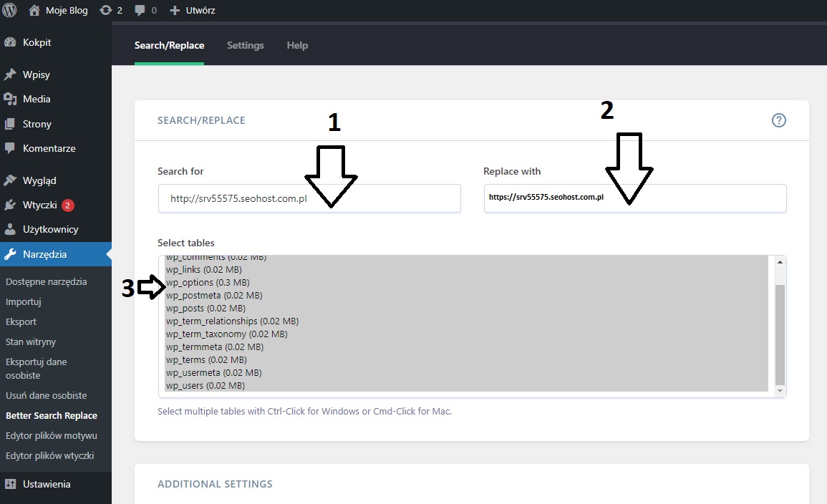The image size is (827, 504).
Task: Switch to the Settings tab
Action: tap(245, 45)
